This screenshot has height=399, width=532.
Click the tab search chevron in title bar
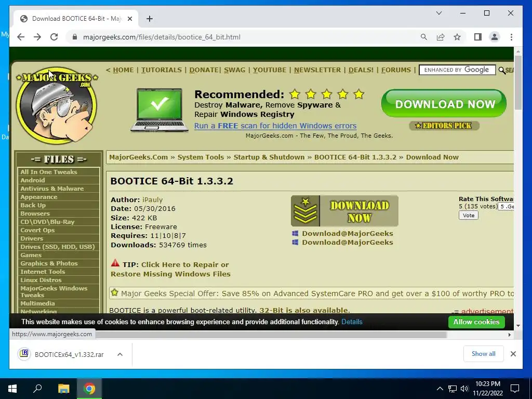438,13
